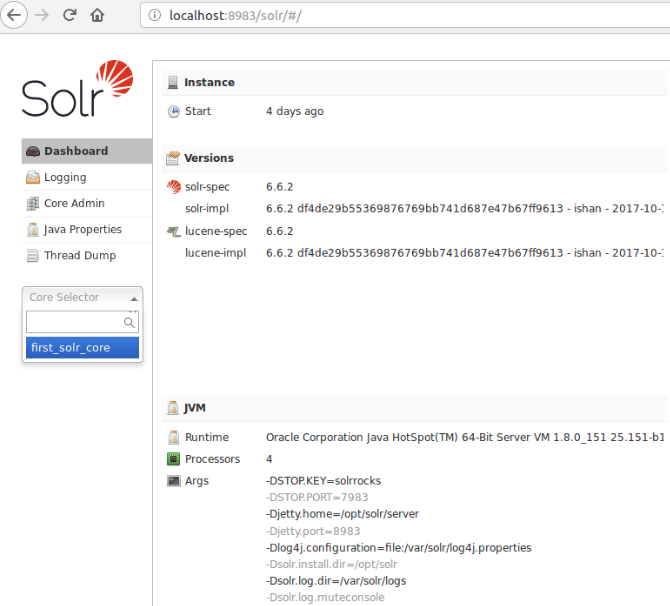Open the Logging menu item
The image size is (670, 606).
tap(87, 177)
